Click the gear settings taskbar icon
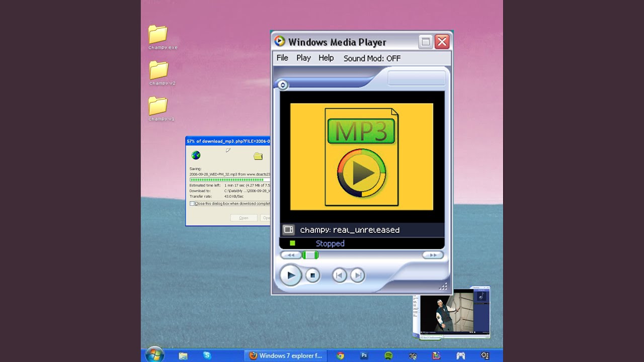This screenshot has height=362, width=644. (x=485, y=355)
